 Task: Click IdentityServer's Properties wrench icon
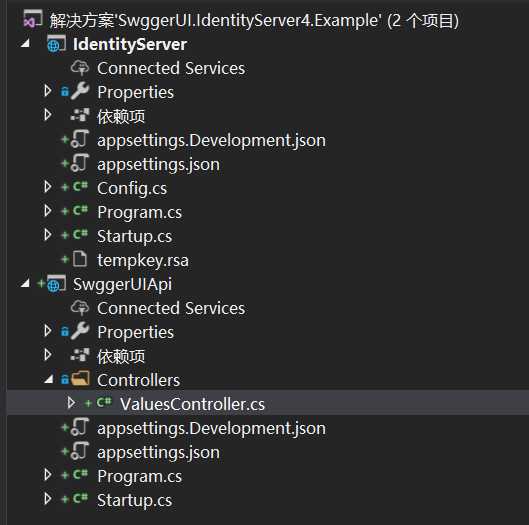pos(80,91)
